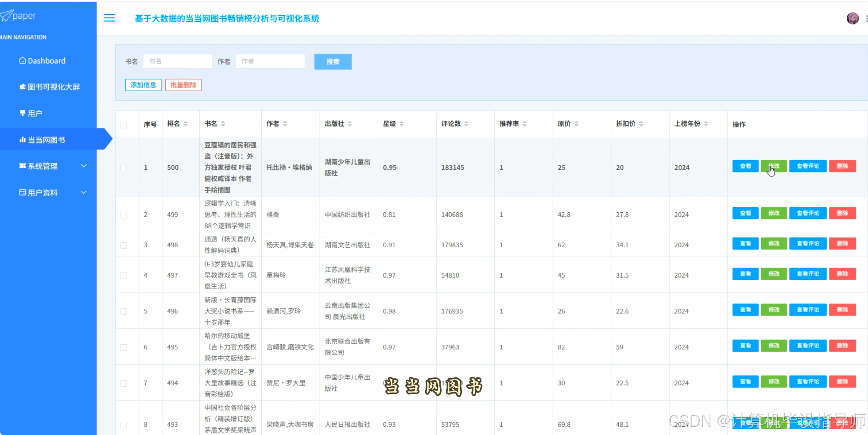Click inside the 书名 input field
The image size is (868, 435).
click(178, 61)
